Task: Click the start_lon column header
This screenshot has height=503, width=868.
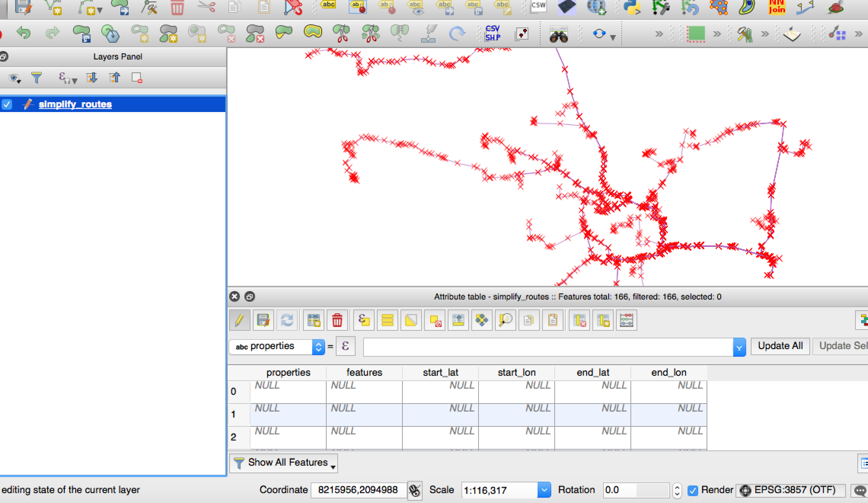Action: 517,372
